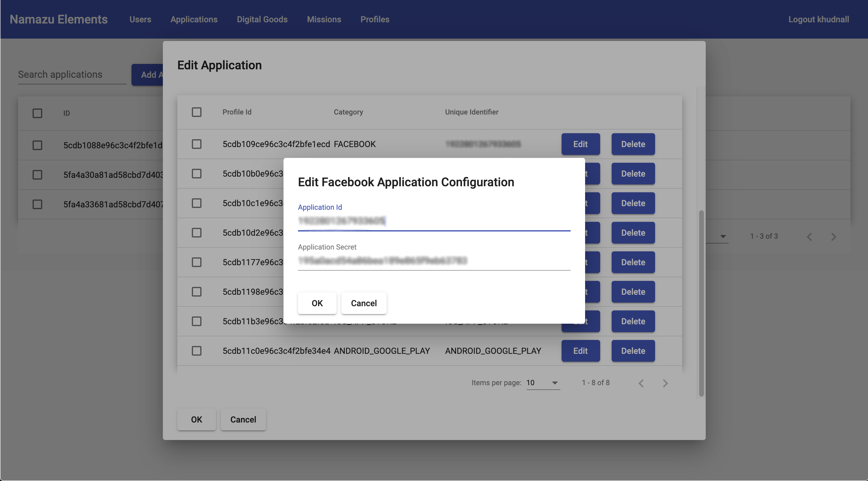Viewport: 868px width, 481px height.
Task: Click Cancel in Edit Application dialog
Action: coord(243,420)
